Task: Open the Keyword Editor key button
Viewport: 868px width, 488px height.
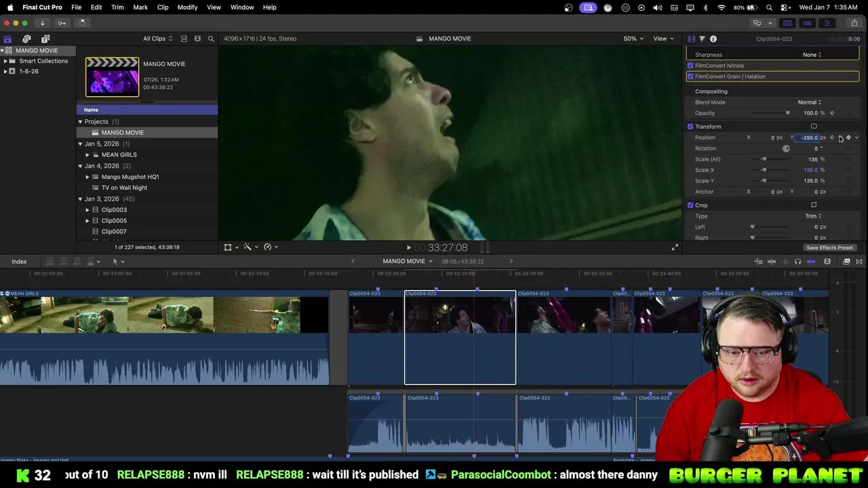Action: click(62, 23)
